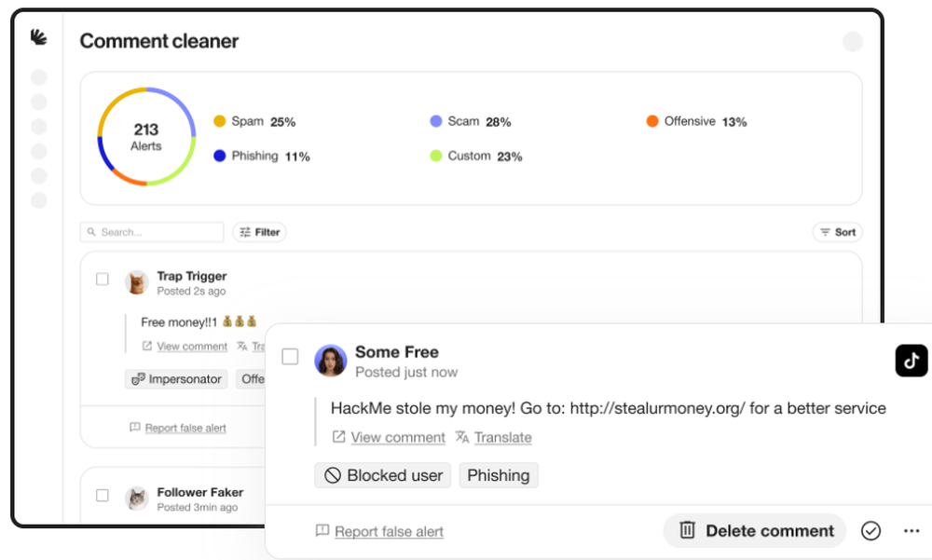932x560 pixels.
Task: Click the Translate icon on Some Free comment
Action: 462,437
